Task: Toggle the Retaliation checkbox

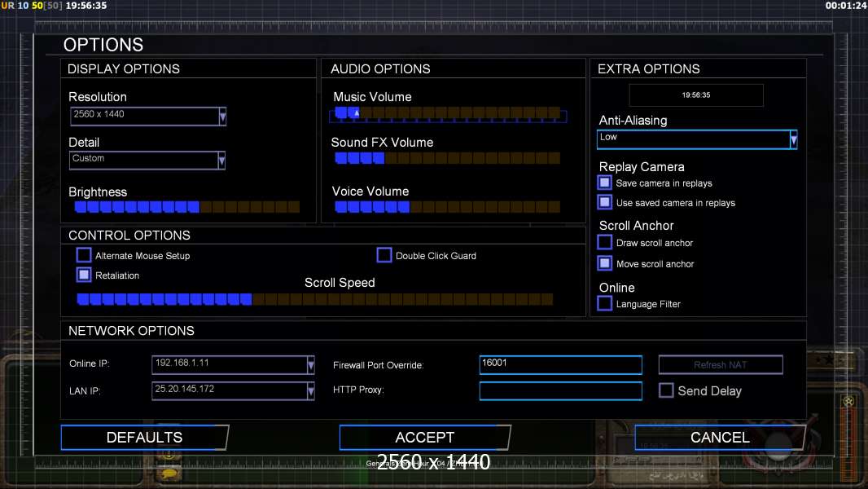Action: coord(84,275)
